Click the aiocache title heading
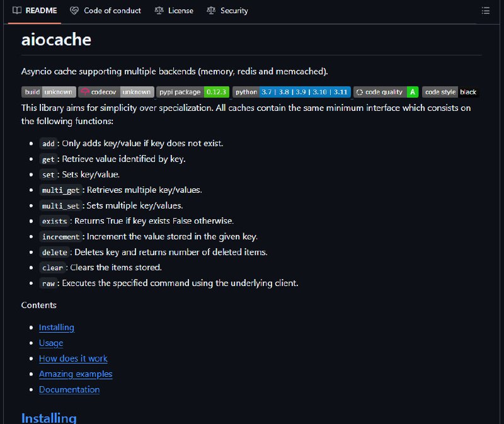The height and width of the screenshot is (424, 504). coord(56,40)
